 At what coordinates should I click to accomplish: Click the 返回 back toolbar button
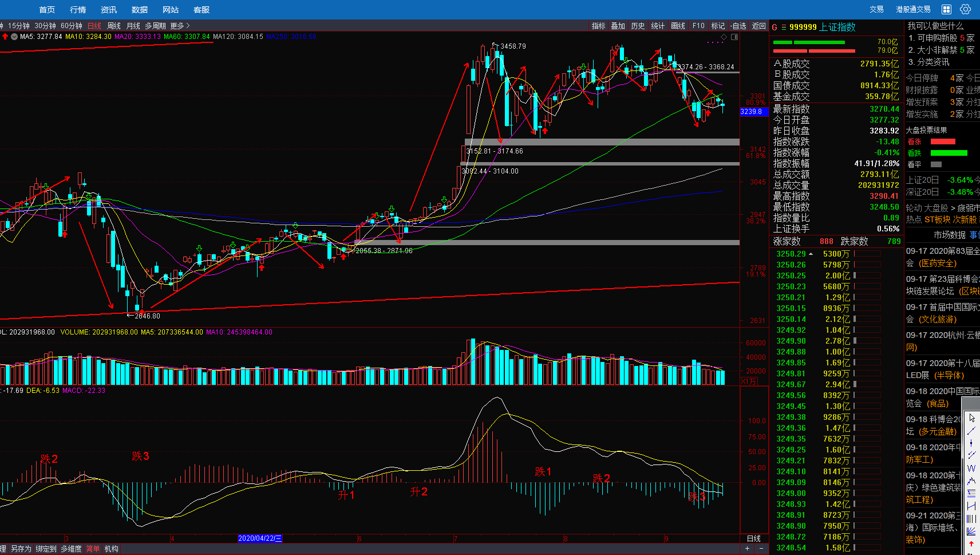759,26
